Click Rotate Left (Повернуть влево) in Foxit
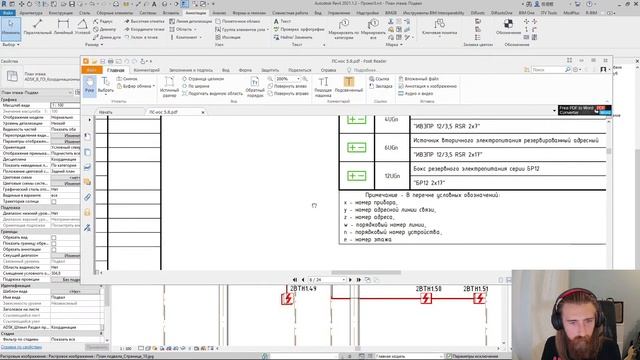The image size is (640, 360). point(287,86)
